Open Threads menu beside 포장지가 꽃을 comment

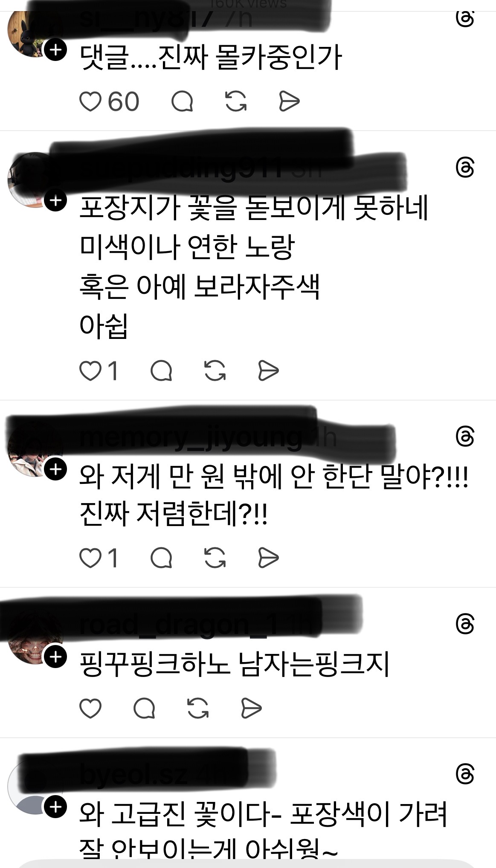pyautogui.click(x=465, y=168)
